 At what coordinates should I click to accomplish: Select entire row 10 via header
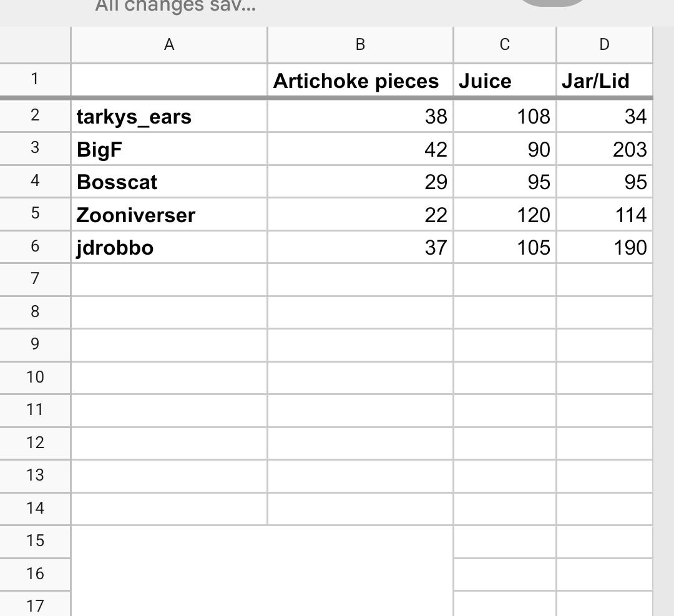[35, 377]
